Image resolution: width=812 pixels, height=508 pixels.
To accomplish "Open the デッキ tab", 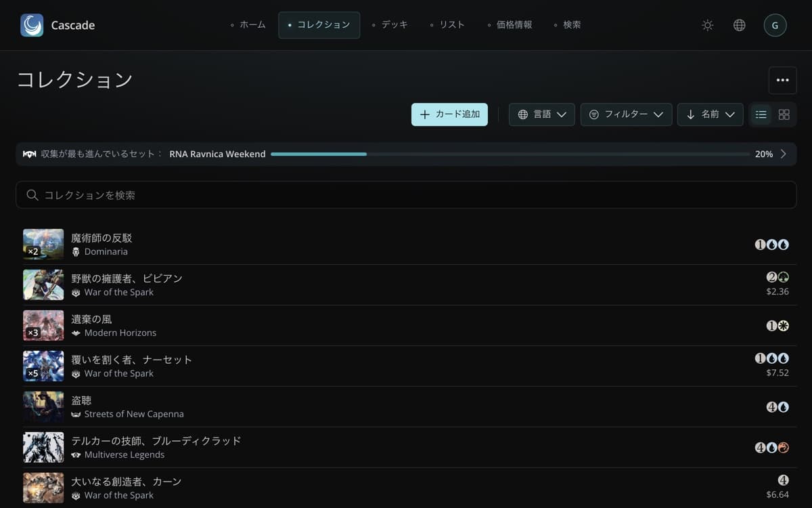I will point(390,25).
